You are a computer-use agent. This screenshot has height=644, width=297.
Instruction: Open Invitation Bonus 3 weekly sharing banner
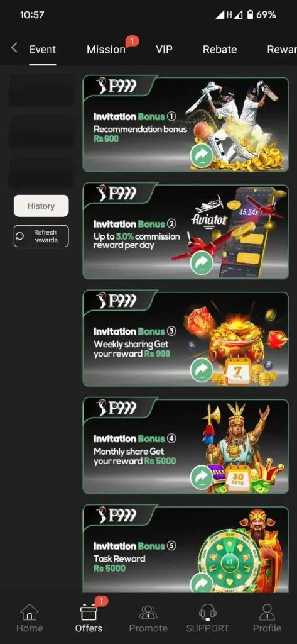click(x=185, y=338)
